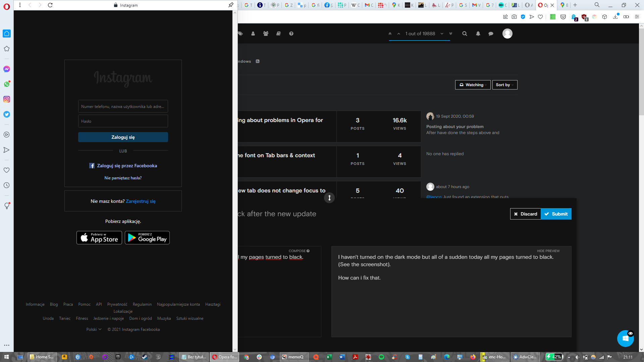Go to previous page single-up arrow
The height and width of the screenshot is (362, 644).
tap(399, 34)
